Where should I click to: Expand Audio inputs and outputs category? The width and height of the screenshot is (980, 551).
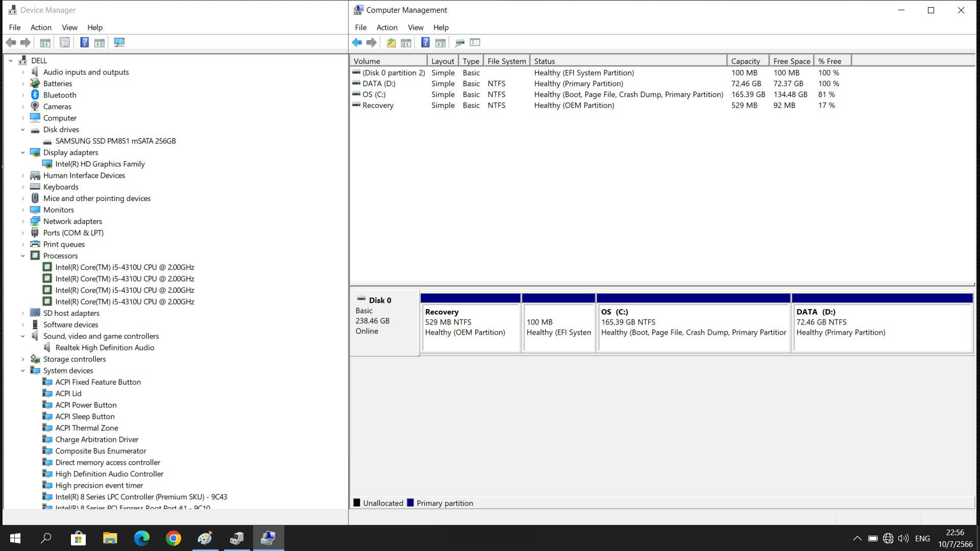23,72
